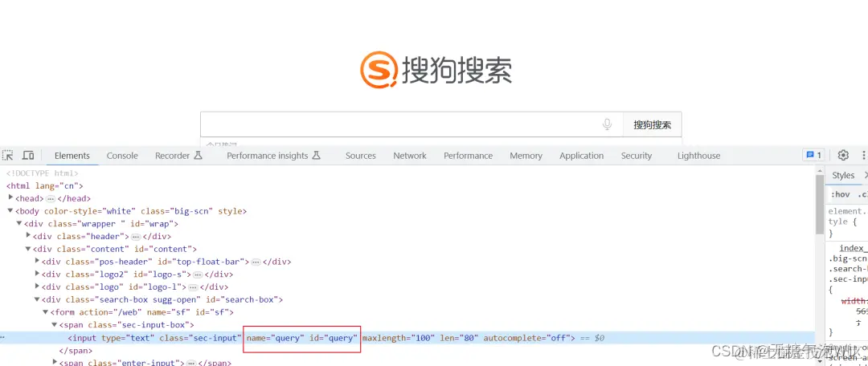This screenshot has width=868, height=366.
Task: Open the Performance insights tab
Action: (268, 156)
